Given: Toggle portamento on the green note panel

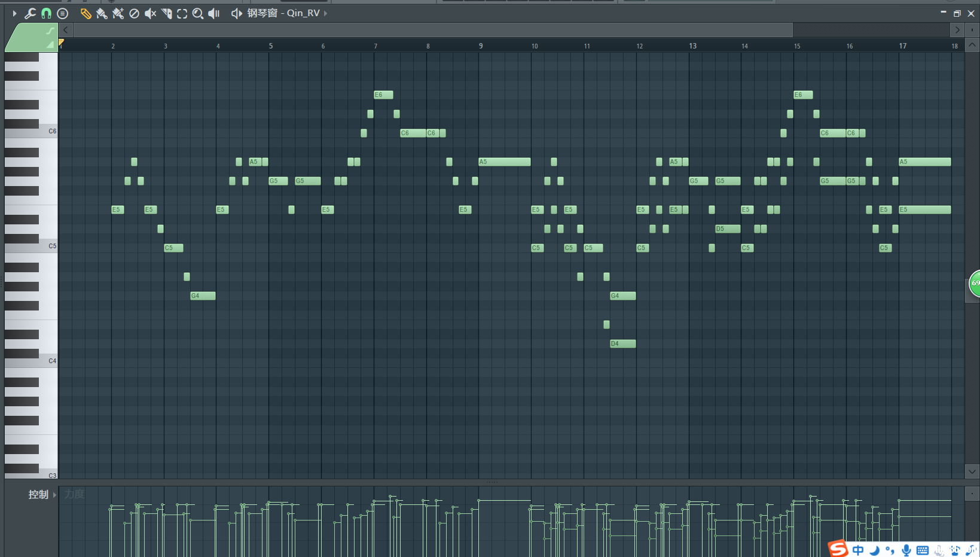Looking at the screenshot, I should coord(50,31).
